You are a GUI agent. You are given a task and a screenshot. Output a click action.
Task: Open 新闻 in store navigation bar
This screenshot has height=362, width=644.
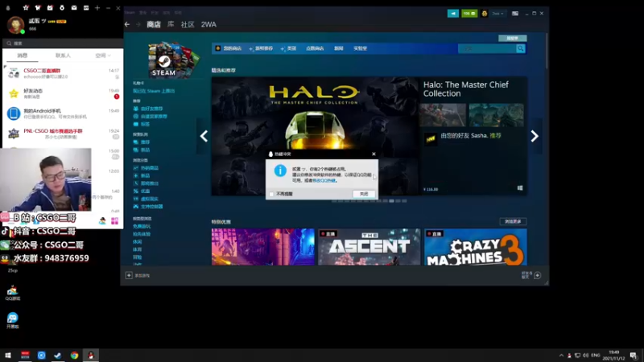click(x=338, y=48)
